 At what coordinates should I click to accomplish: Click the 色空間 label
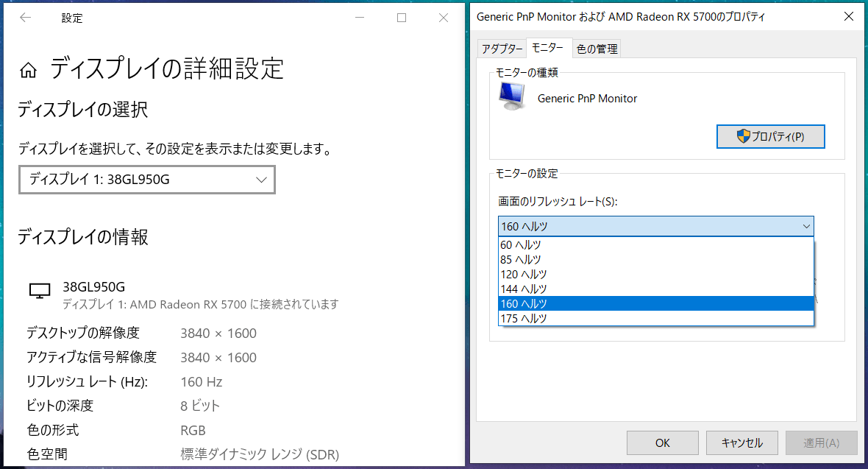coord(47,454)
